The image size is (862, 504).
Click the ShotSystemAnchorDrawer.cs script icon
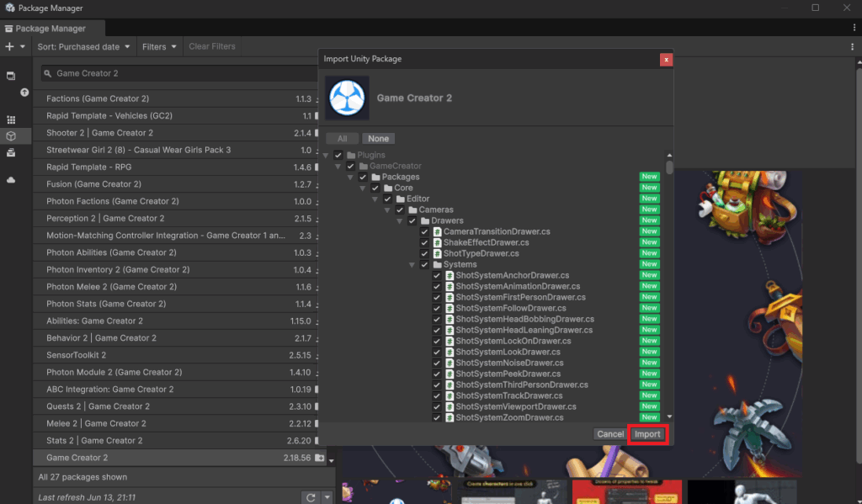point(450,276)
